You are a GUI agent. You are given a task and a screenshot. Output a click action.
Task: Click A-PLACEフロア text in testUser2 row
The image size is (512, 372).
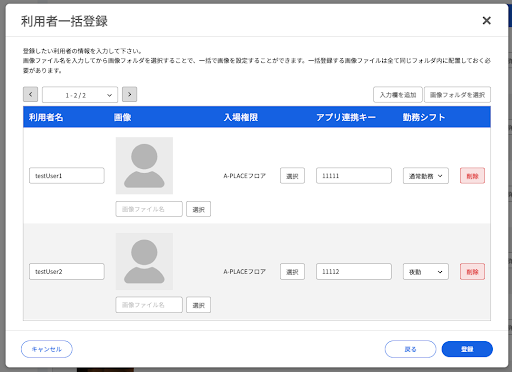coord(245,272)
